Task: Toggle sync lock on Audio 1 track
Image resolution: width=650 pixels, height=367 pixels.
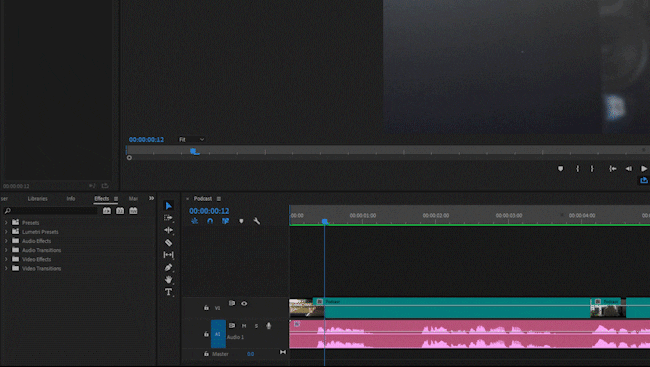Action: pyautogui.click(x=232, y=326)
